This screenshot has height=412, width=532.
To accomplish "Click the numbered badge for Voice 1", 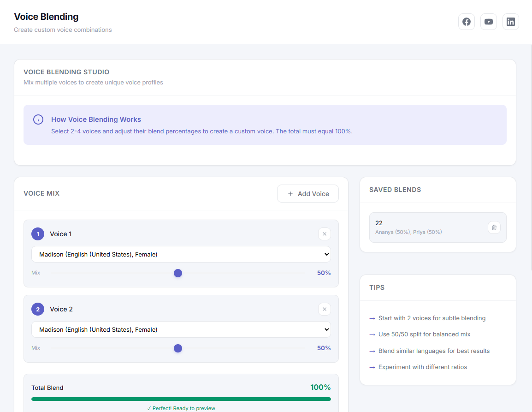I will pos(38,234).
